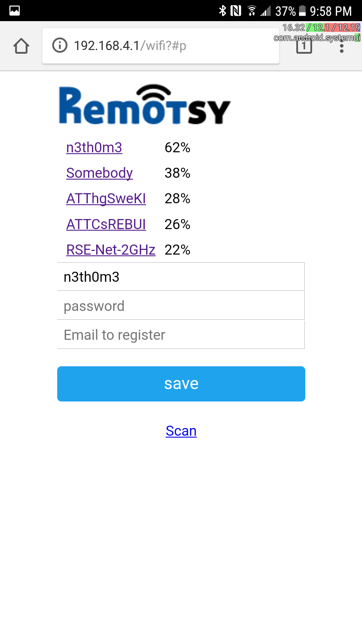
Task: Tap the NFC status bar icon
Action: tap(236, 11)
